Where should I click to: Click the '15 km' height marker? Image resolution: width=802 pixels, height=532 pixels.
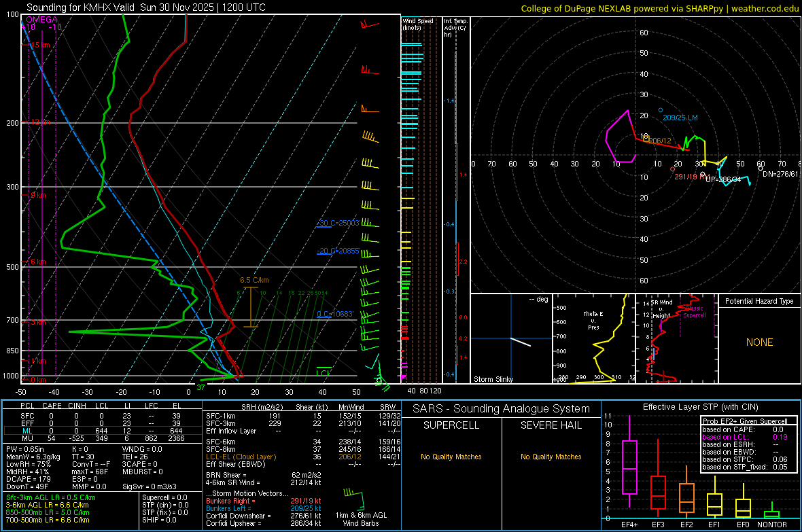(x=39, y=45)
